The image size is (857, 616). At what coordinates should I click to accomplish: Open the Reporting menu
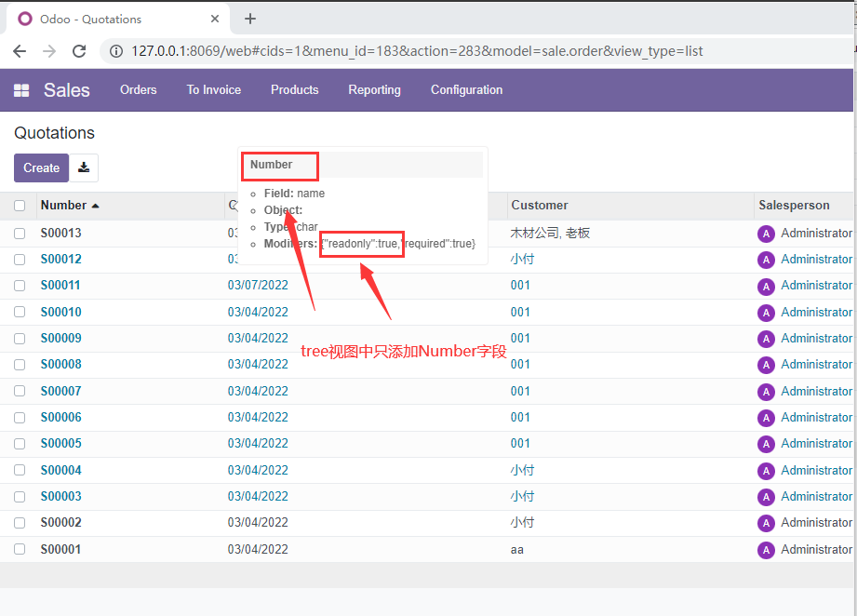374,89
